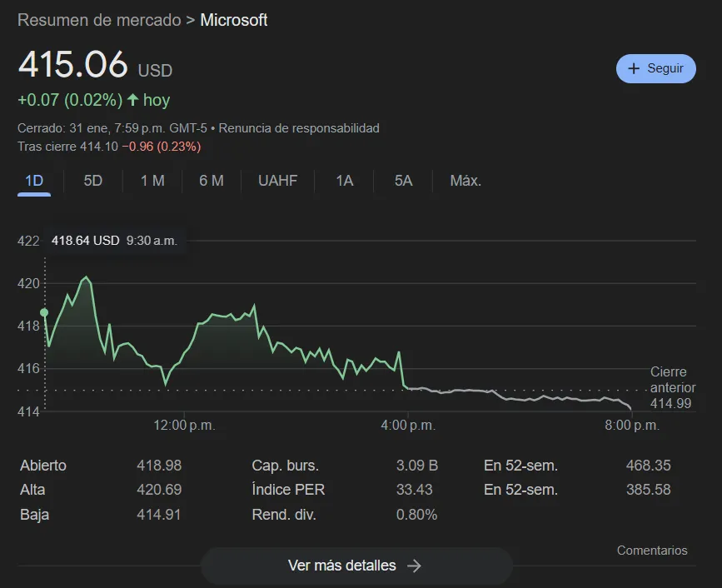Click the Microsoft title in breadcrumb
Image resolution: width=722 pixels, height=588 pixels.
[x=234, y=20]
